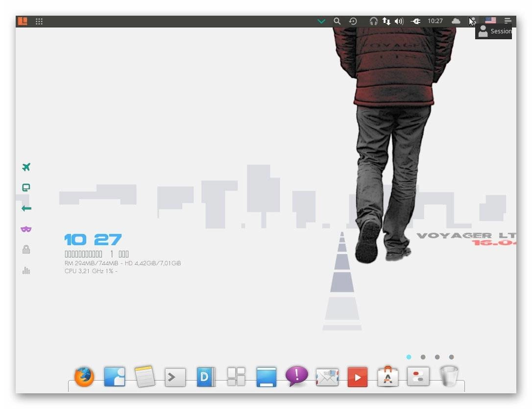Click the 10:27 panel clock
The image size is (532, 409).
tap(435, 21)
